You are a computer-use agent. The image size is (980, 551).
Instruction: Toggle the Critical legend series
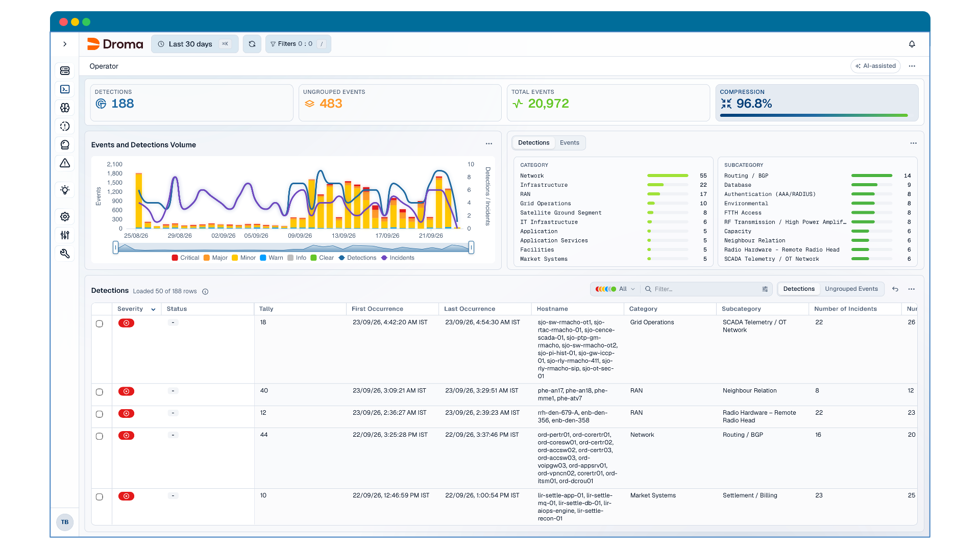186,258
